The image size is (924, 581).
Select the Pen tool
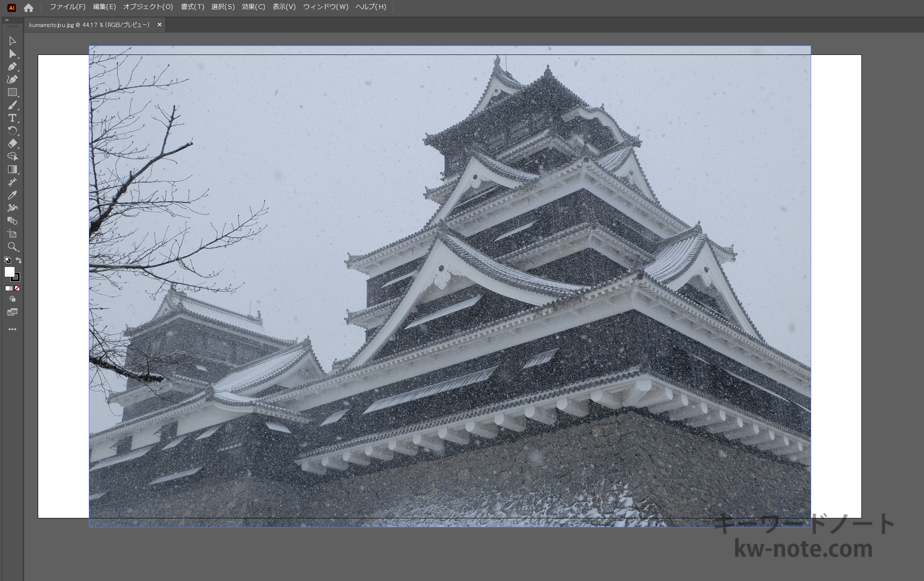coord(12,67)
